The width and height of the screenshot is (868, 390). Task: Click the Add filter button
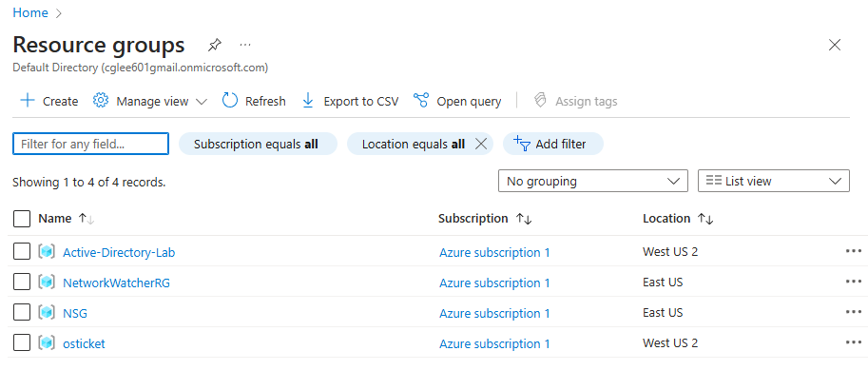552,144
